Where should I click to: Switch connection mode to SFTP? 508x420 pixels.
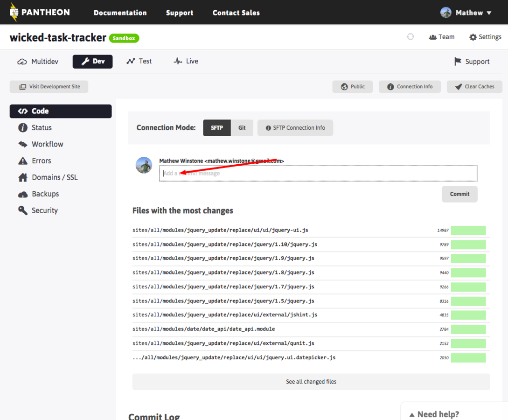pos(217,128)
